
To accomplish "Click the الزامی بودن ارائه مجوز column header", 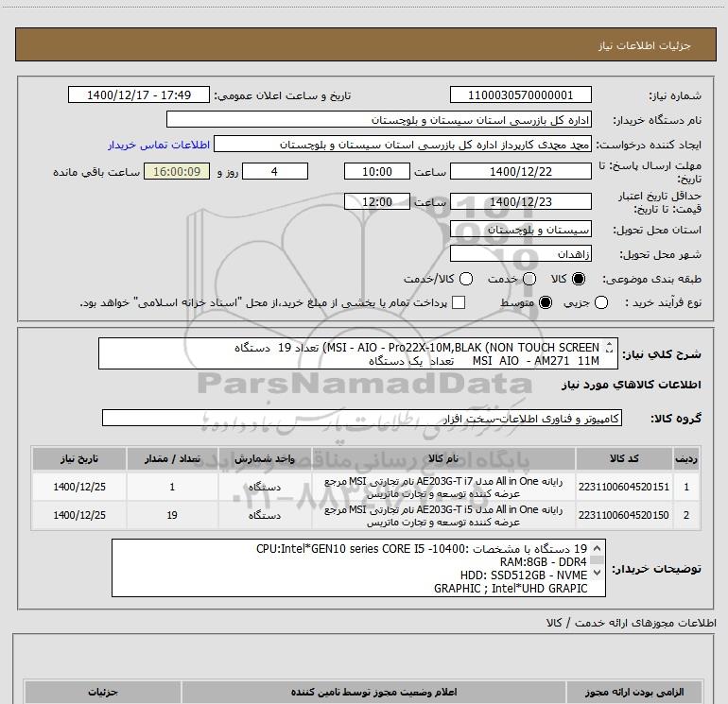I will (634, 692).
